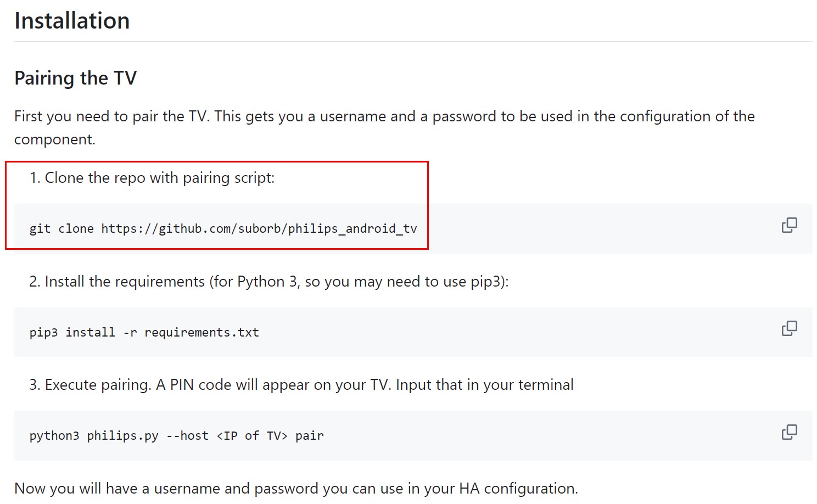The image size is (817, 504).
Task: Click the '--host' flag in python command
Action: coord(187,436)
